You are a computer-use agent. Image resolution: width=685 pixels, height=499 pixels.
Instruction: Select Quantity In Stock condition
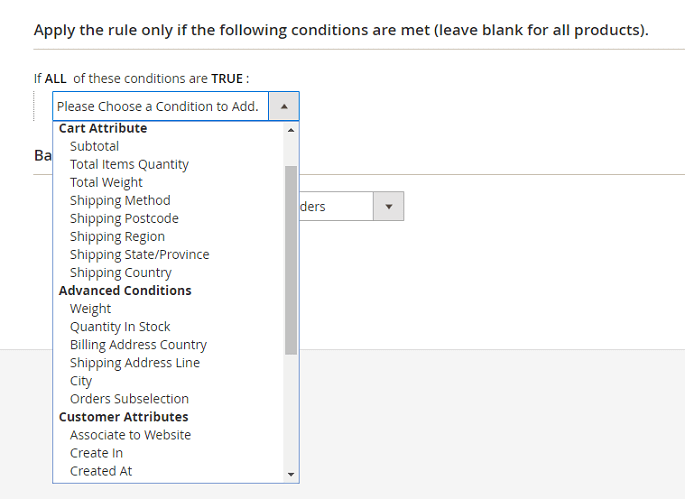click(x=120, y=326)
